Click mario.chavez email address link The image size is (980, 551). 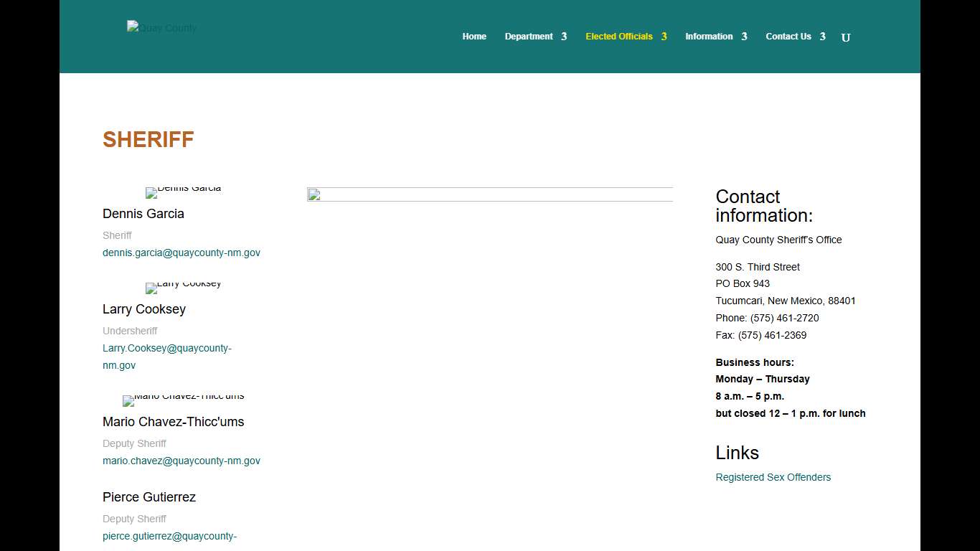click(x=182, y=461)
